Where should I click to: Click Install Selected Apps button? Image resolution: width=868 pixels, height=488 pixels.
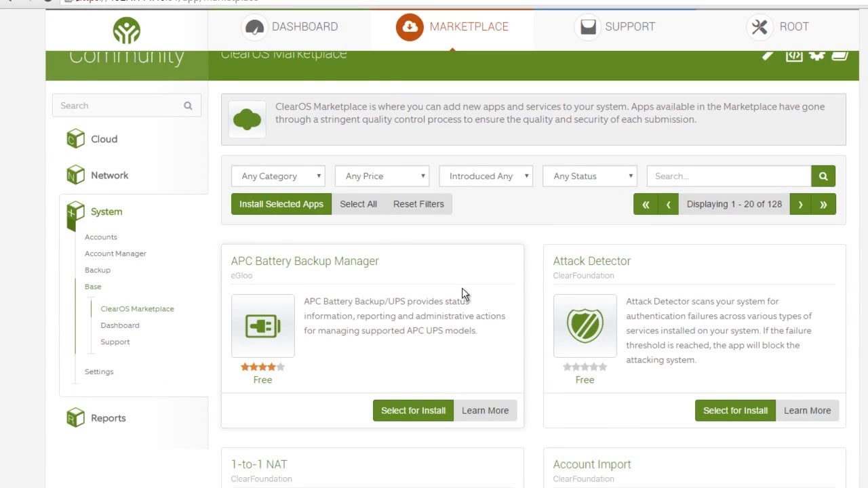[281, 204]
